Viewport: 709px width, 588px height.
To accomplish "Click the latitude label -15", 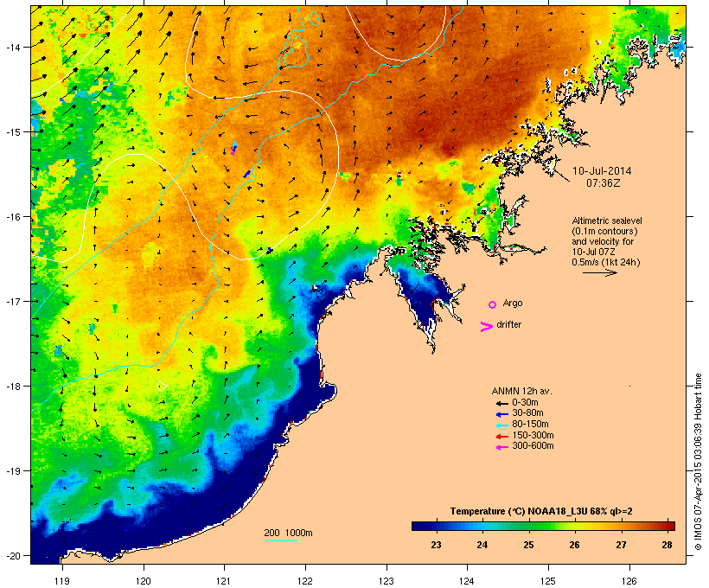I will [x=12, y=132].
